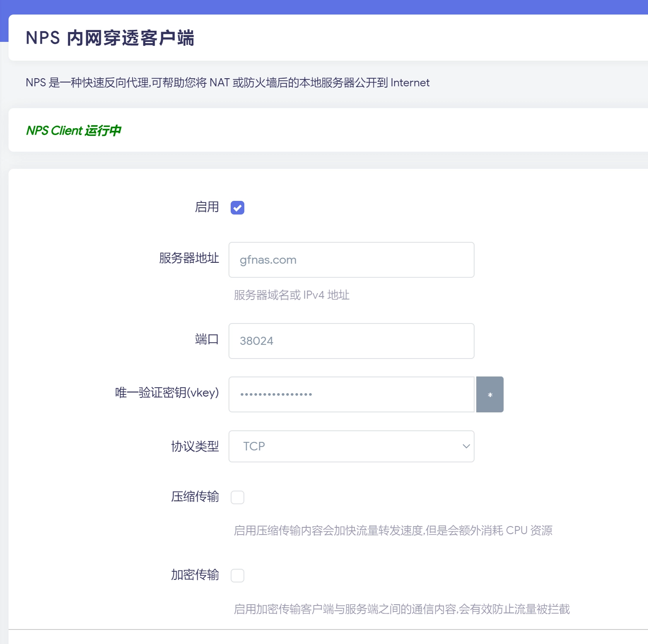Open the 协议类型 TCP dropdown

point(352,446)
